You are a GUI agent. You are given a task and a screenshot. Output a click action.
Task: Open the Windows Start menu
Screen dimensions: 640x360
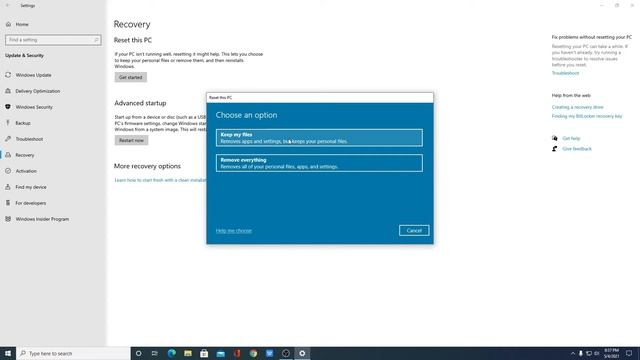point(8,353)
